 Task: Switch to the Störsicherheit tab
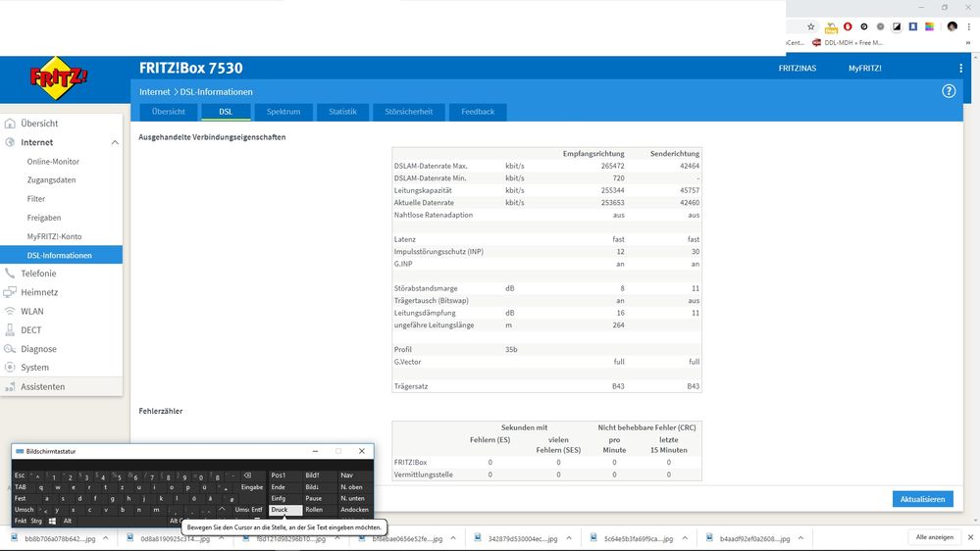tap(408, 112)
